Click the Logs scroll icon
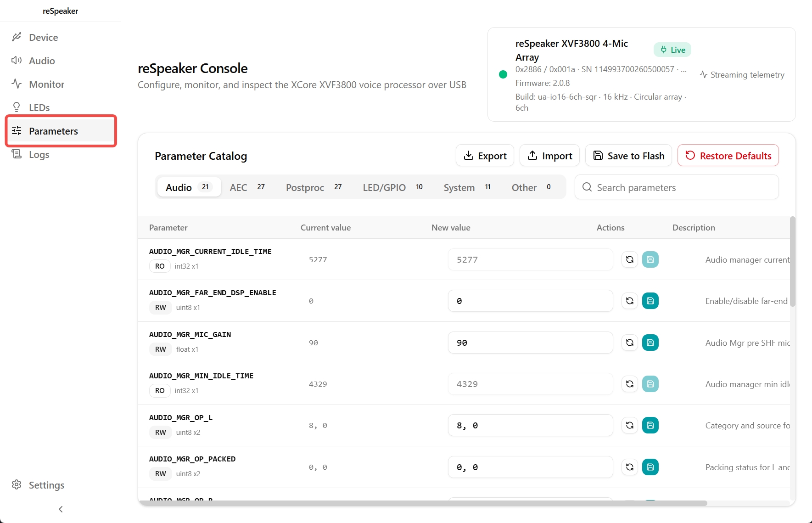 pos(17,154)
